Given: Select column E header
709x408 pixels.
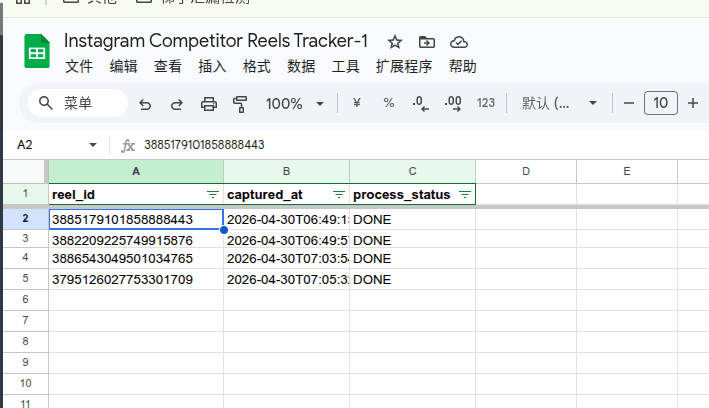Looking at the screenshot, I should [627, 171].
